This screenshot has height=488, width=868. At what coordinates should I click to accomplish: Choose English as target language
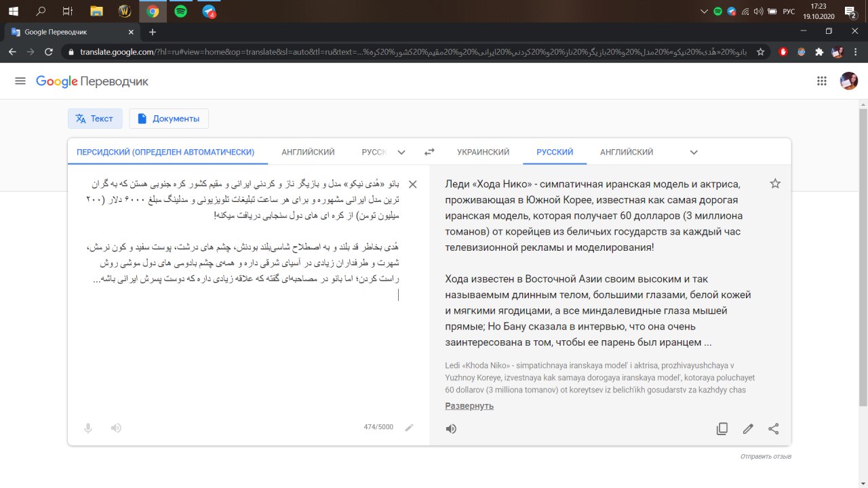pyautogui.click(x=627, y=152)
